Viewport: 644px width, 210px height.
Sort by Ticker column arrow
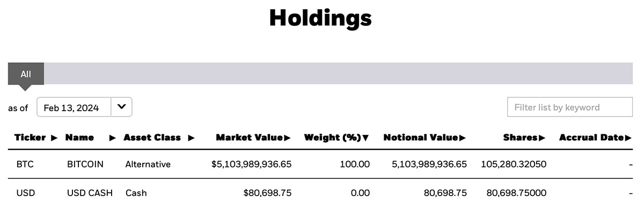pyautogui.click(x=54, y=138)
